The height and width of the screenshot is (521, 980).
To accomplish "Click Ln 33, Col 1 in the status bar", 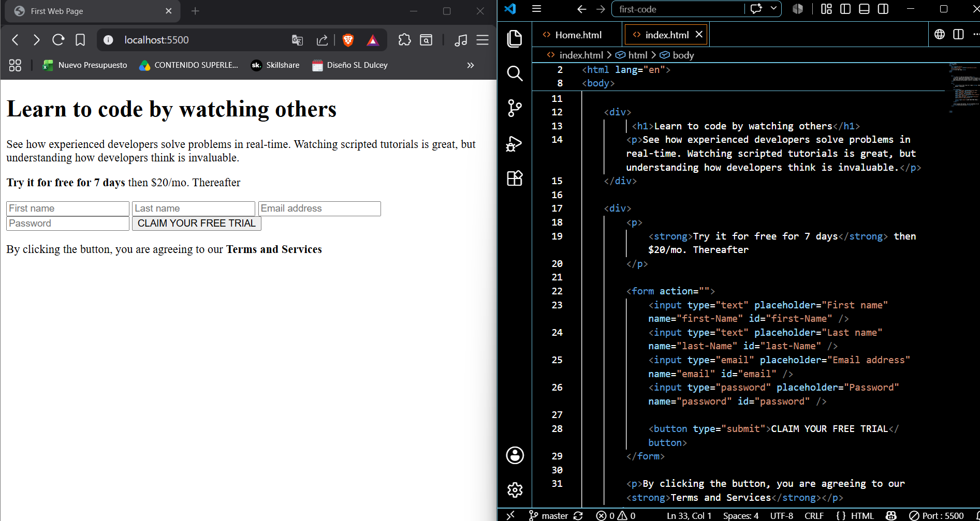I will (x=689, y=515).
